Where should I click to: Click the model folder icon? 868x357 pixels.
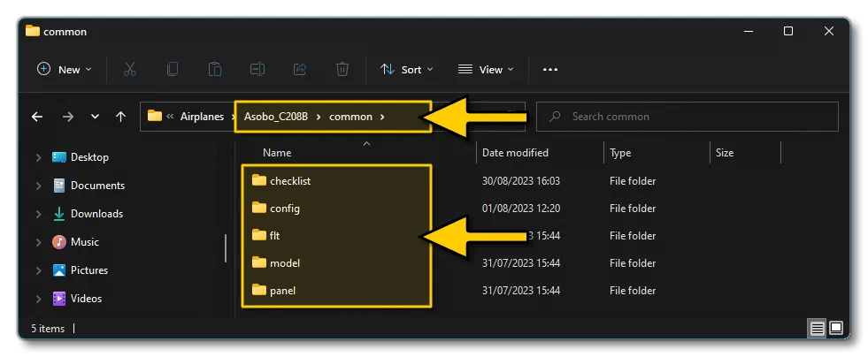(259, 262)
